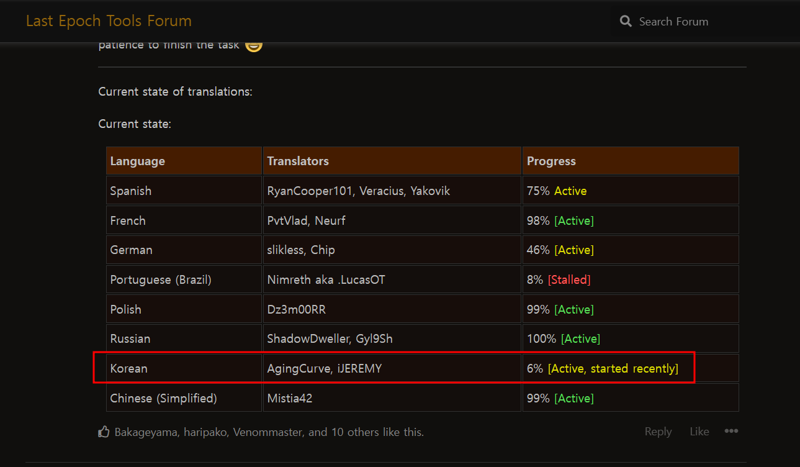Click the Russian 100% Active progress cell
The width and height of the screenshot is (800, 467).
click(563, 339)
